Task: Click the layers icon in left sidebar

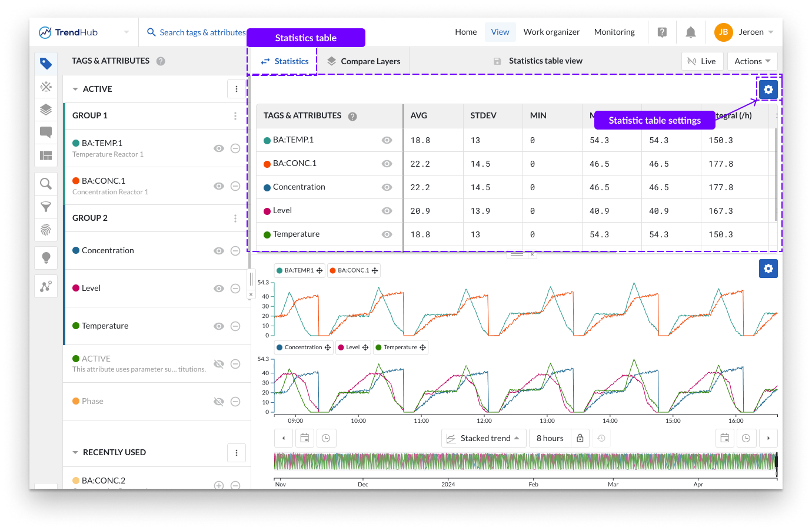Action: point(46,110)
